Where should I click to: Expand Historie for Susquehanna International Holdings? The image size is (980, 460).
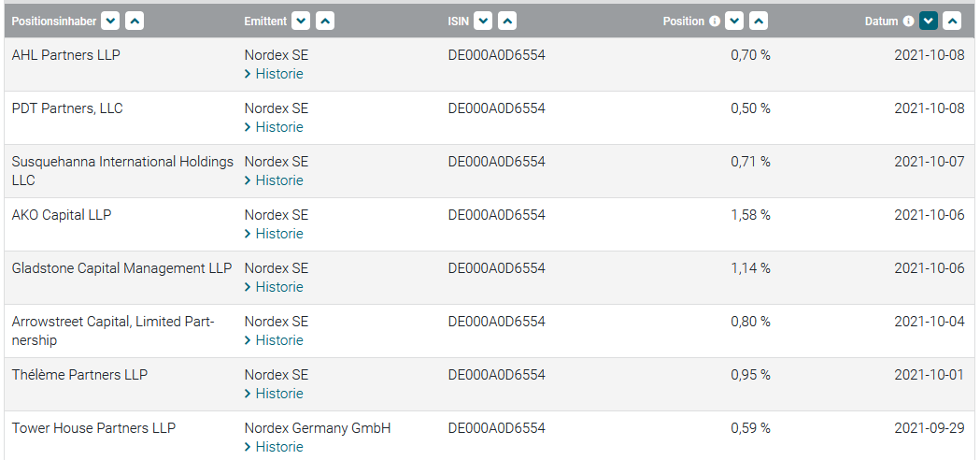[274, 180]
